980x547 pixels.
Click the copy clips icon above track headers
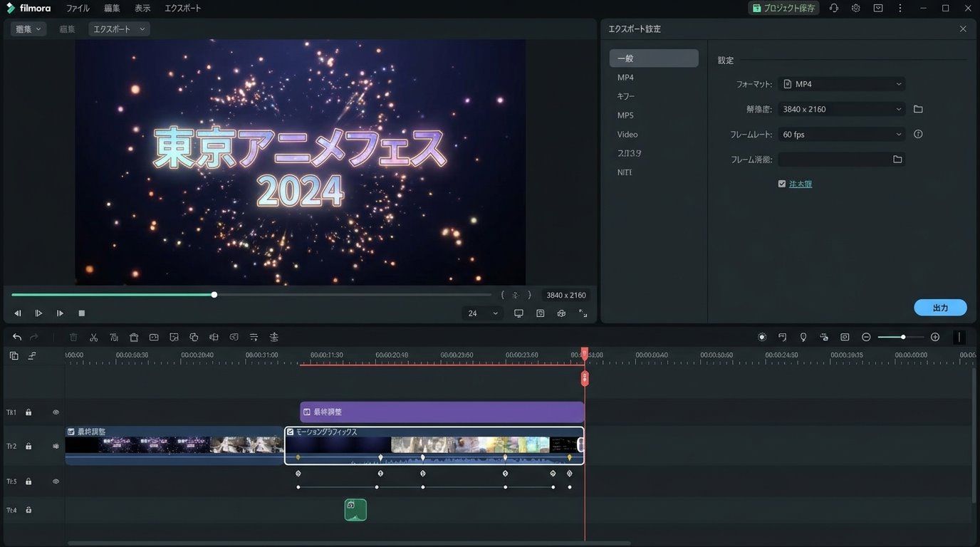tap(14, 355)
